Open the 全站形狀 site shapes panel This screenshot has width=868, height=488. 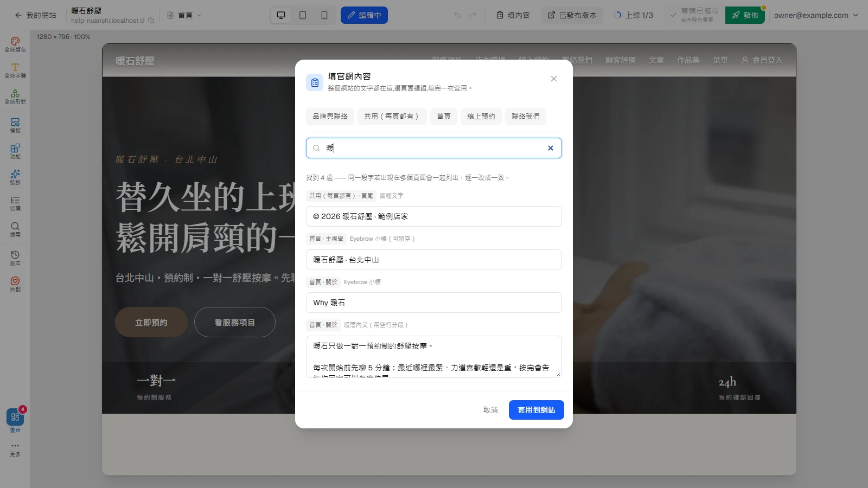pos(15,97)
